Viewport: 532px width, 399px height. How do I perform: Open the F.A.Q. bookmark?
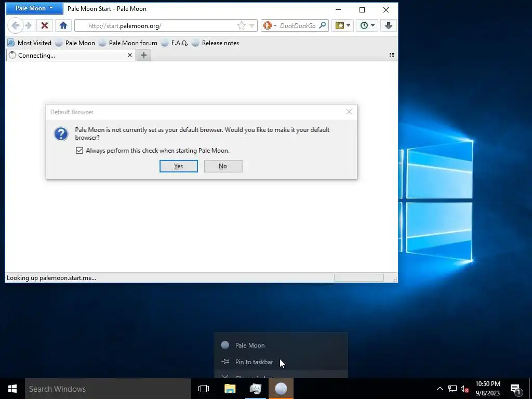coord(175,43)
